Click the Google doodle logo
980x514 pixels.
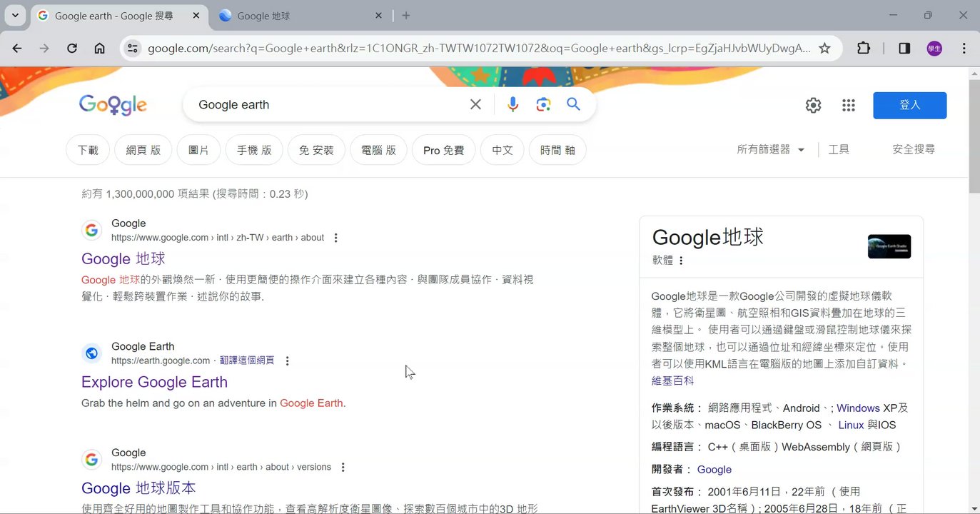[113, 105]
